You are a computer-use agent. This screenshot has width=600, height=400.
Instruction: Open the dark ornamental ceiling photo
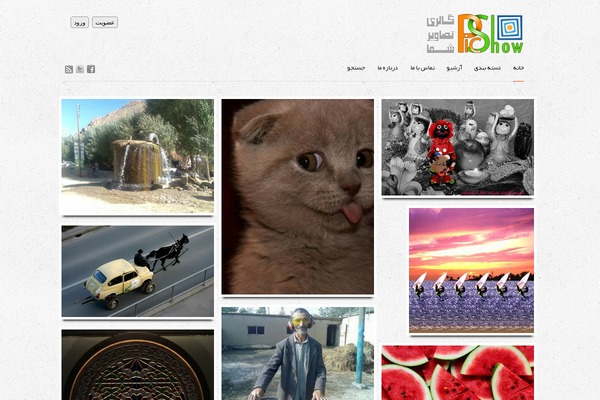[x=138, y=365]
